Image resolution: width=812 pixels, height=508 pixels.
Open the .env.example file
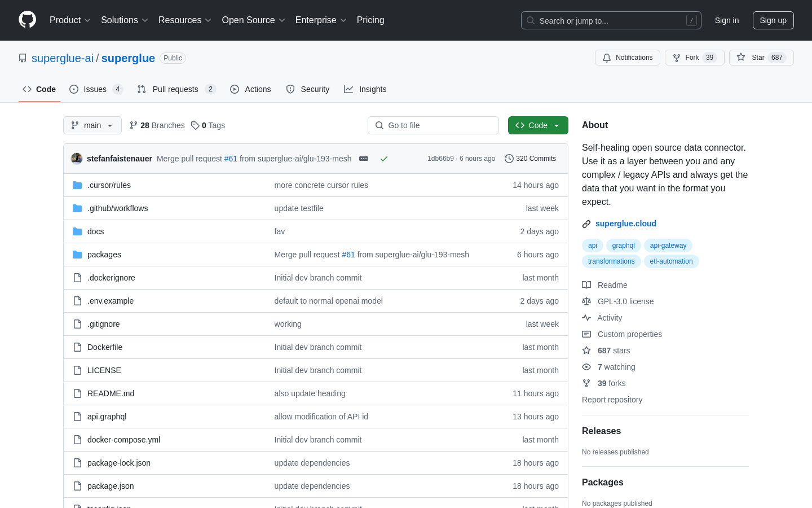point(111,301)
